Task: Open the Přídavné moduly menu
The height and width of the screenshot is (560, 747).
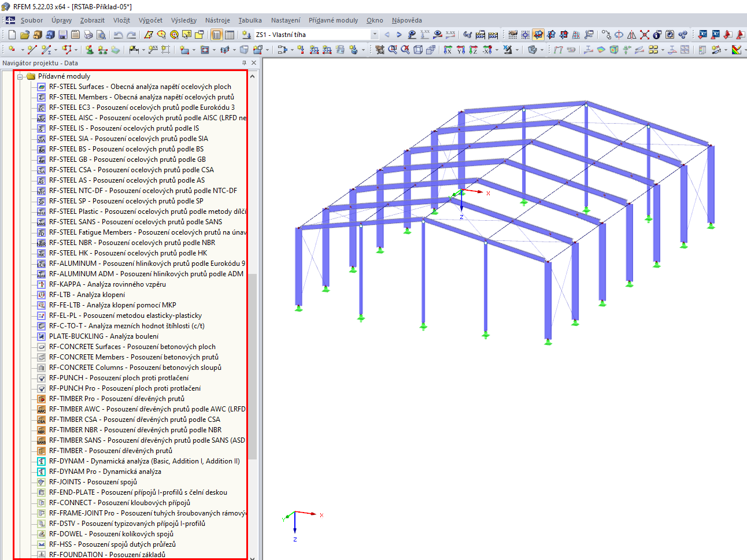Action: point(333,20)
